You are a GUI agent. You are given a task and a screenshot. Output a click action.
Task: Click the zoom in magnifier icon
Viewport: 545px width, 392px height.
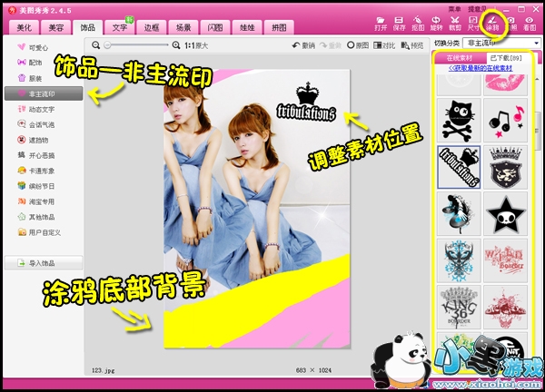pos(176,44)
